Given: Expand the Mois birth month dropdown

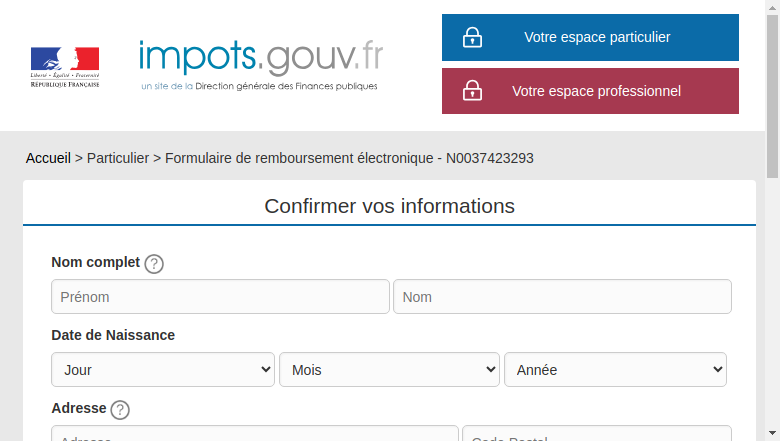Looking at the screenshot, I should point(389,369).
